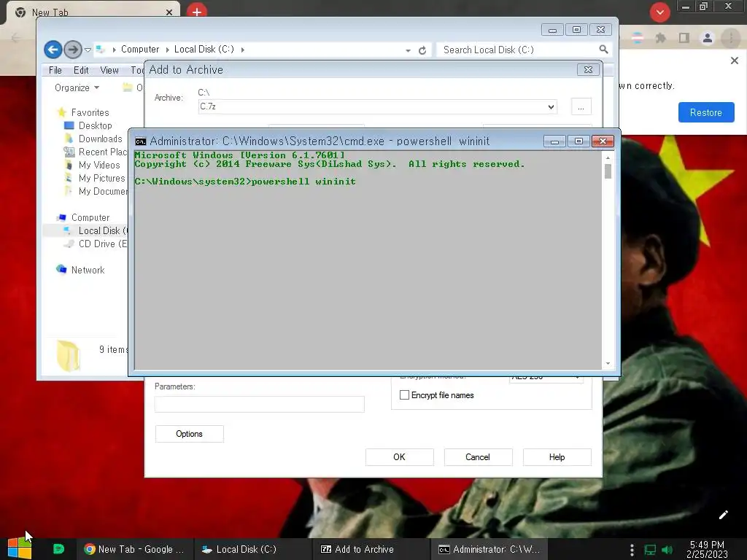Open the address bar history dropdown
The image size is (747, 560).
pos(408,50)
